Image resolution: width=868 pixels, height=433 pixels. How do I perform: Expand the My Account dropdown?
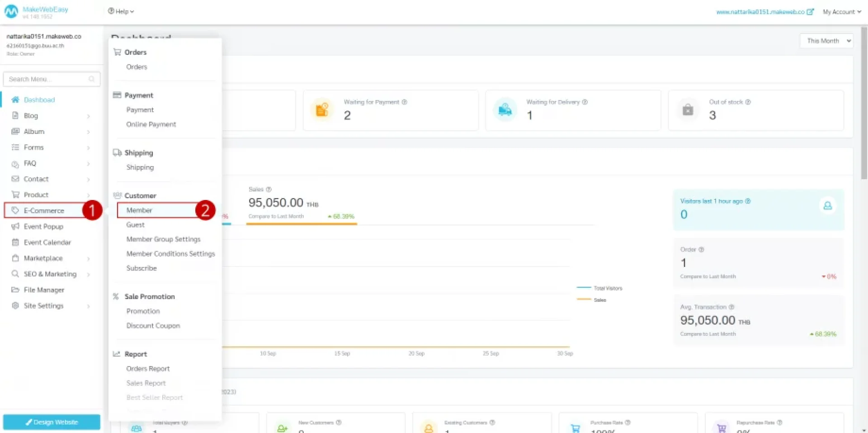841,12
